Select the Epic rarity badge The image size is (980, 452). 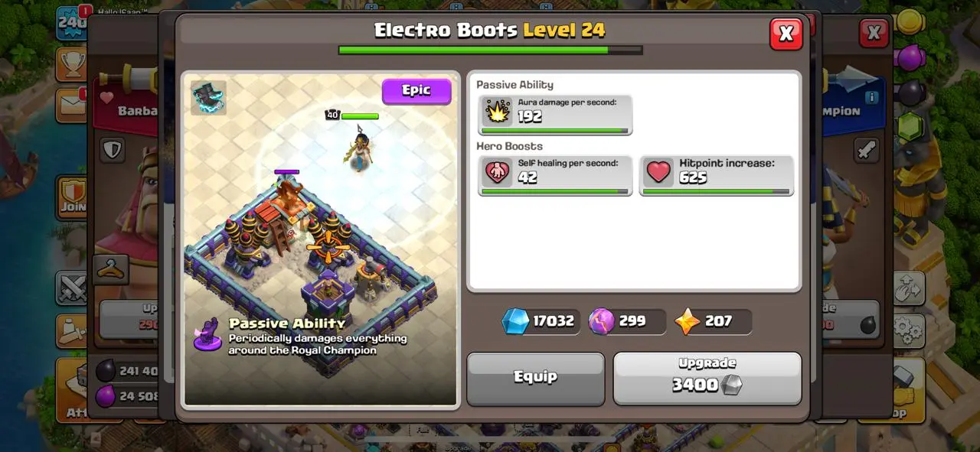click(x=416, y=91)
